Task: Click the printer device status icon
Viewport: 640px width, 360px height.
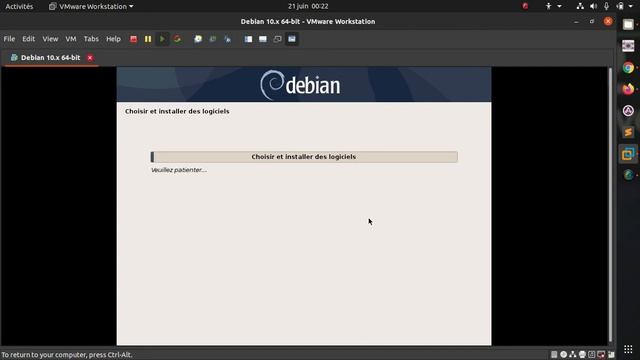Action: [582, 354]
